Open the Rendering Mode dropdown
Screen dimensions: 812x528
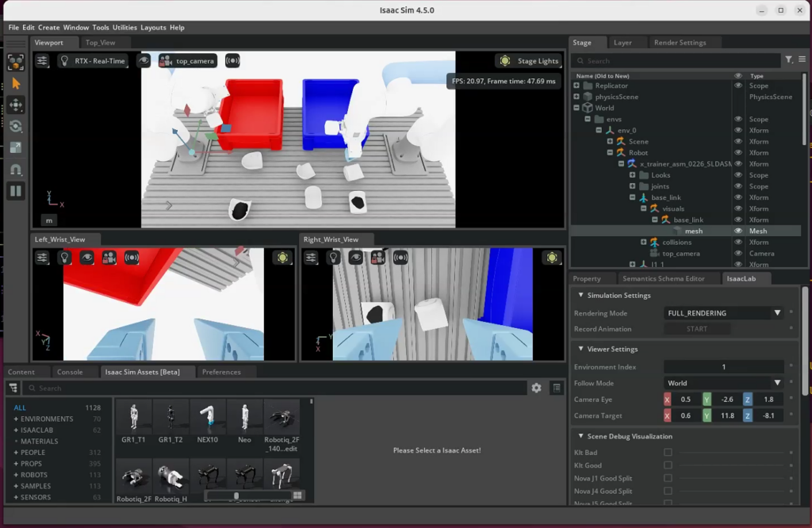tap(723, 313)
